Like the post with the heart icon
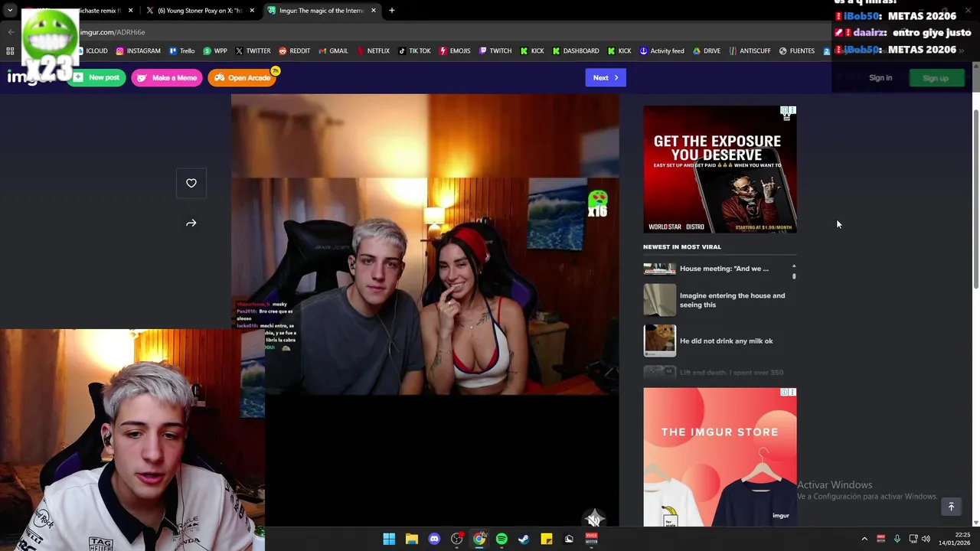The width and height of the screenshot is (980, 551). click(191, 183)
